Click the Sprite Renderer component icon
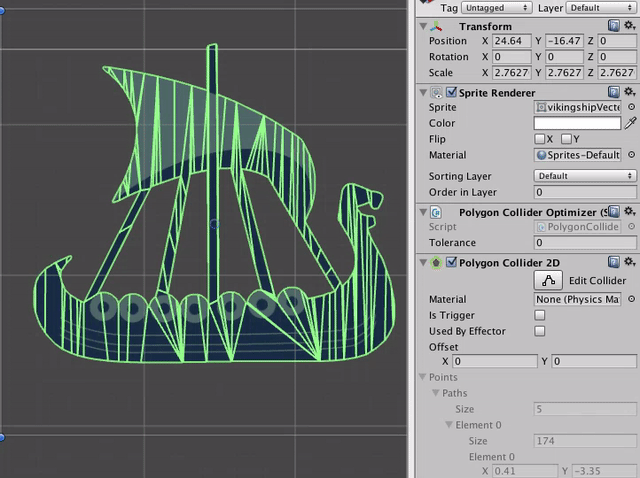 pyautogui.click(x=436, y=93)
